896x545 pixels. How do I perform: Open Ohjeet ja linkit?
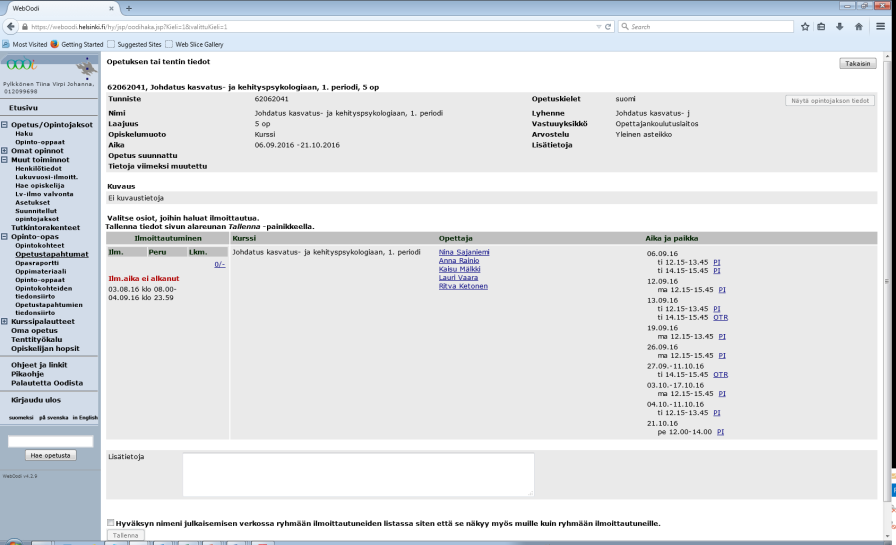pos(39,365)
